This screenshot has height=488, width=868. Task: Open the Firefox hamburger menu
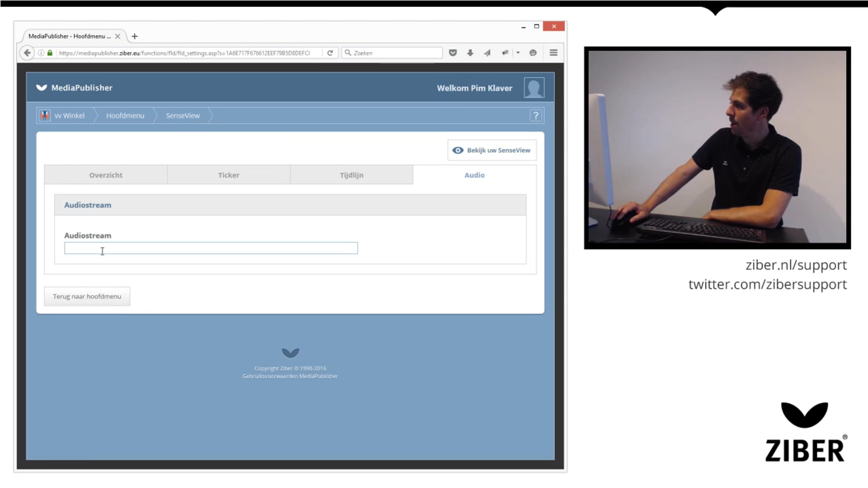553,53
